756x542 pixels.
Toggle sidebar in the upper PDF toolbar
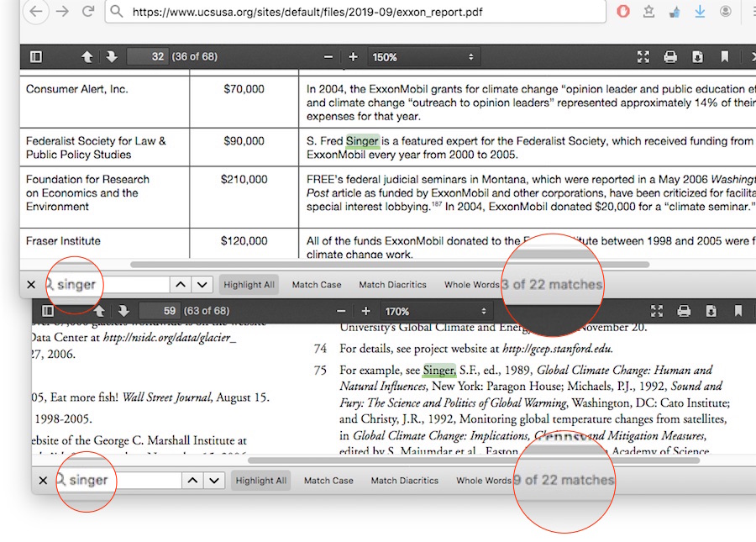coord(36,57)
